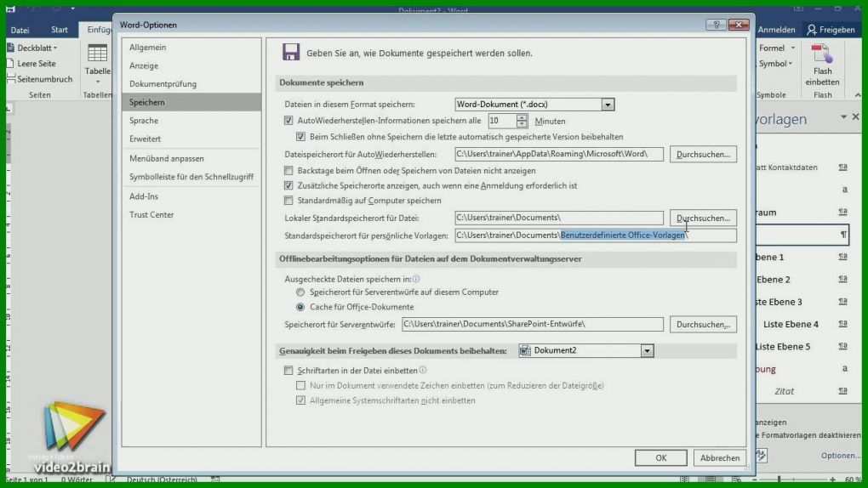Expand the Deckblatt dropdown arrow
The width and height of the screenshot is (868, 488).
point(55,48)
